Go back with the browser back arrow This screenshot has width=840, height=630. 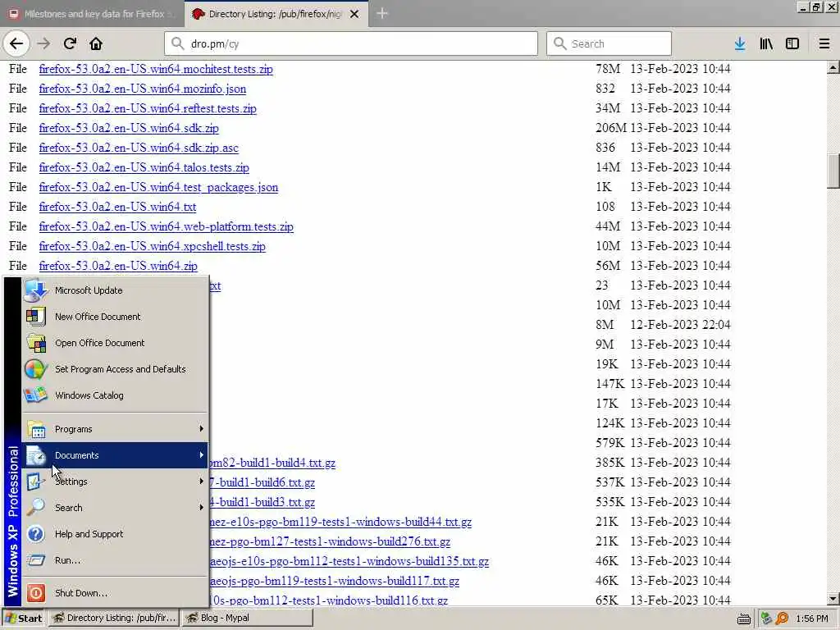pyautogui.click(x=16, y=43)
